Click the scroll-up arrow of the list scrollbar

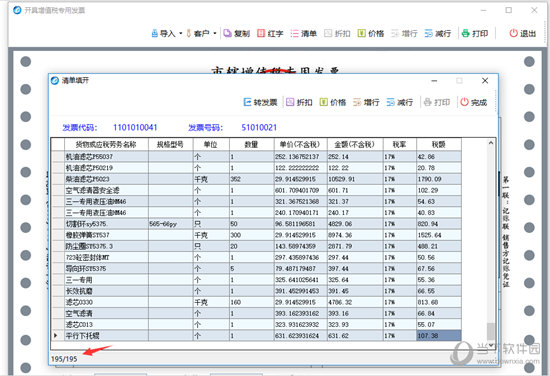click(x=491, y=143)
